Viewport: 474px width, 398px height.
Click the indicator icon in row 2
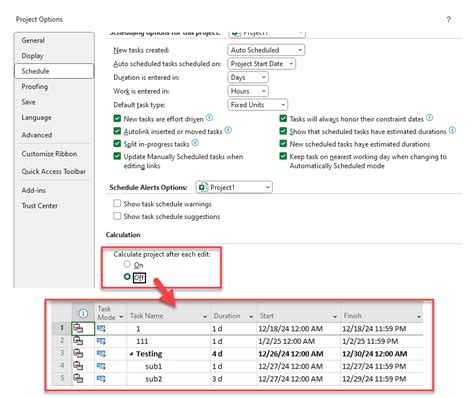(x=78, y=341)
